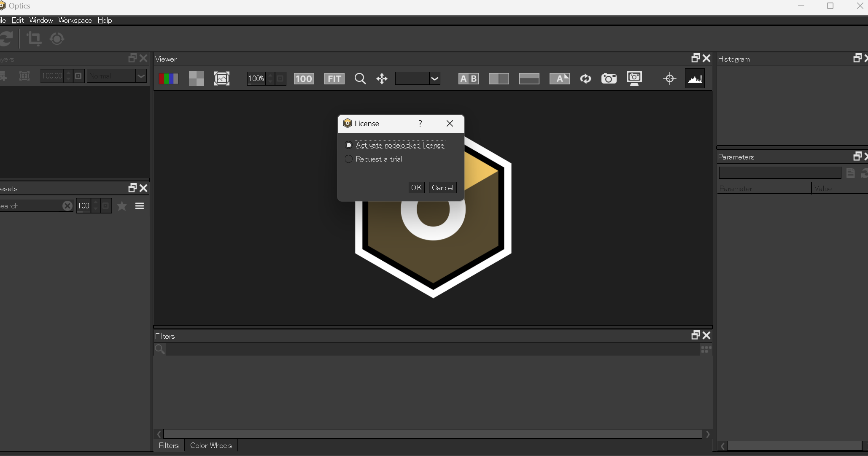
Task: Click the RGB channels icon in Viewer
Action: [x=168, y=78]
